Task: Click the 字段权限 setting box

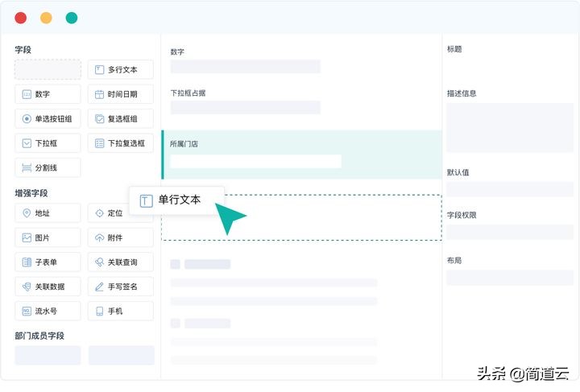Action: [x=510, y=232]
